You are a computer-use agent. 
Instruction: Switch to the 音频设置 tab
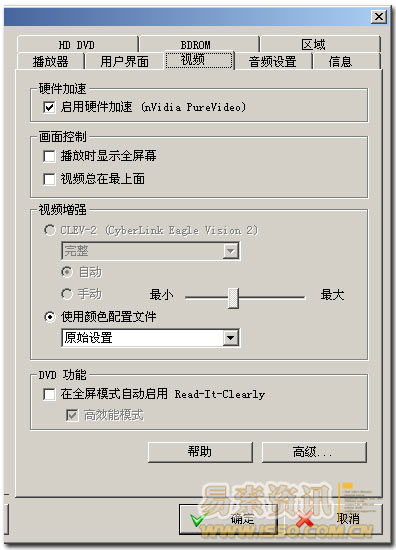[273, 61]
